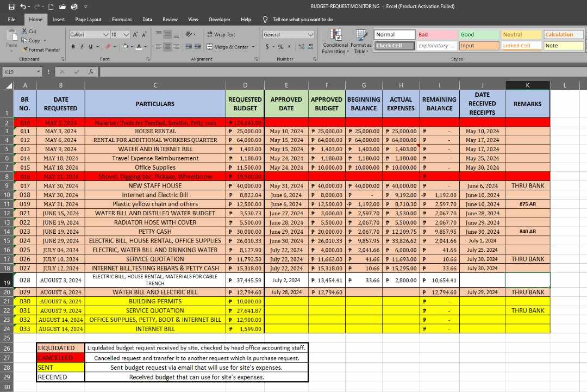
Task: Open the text orientation options
Action: 190,34
